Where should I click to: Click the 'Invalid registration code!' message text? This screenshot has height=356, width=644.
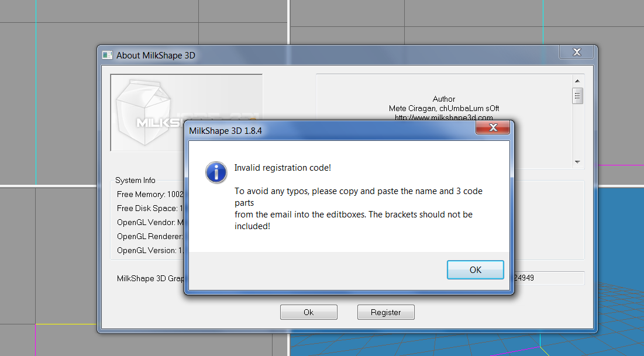(x=283, y=168)
